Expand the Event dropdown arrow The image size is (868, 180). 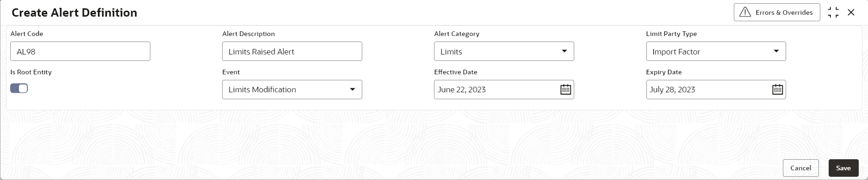(352, 90)
